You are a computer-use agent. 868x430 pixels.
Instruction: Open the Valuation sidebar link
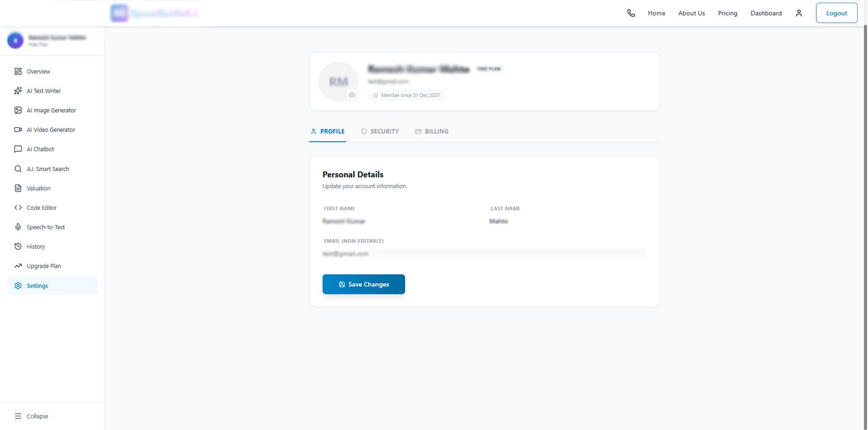pos(52,188)
